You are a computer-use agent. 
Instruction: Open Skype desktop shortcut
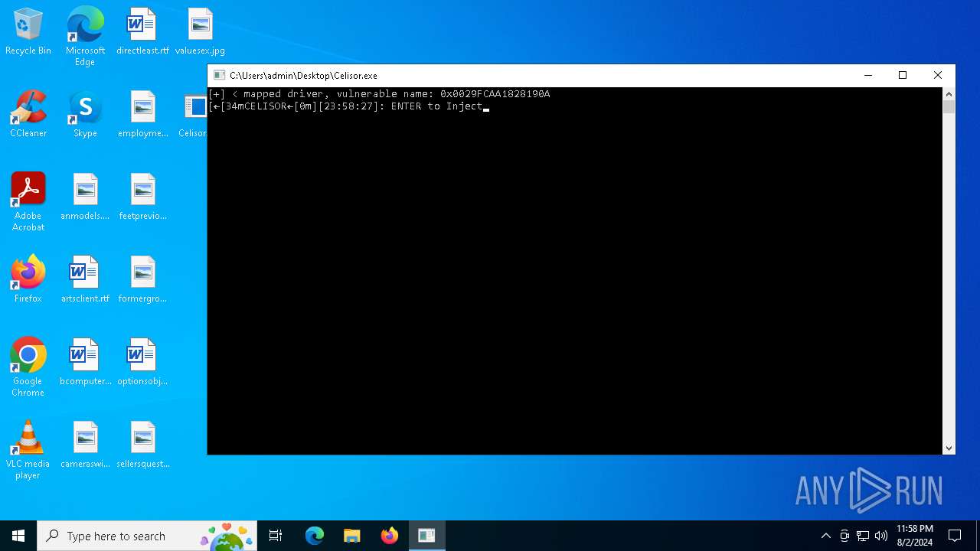[85, 115]
